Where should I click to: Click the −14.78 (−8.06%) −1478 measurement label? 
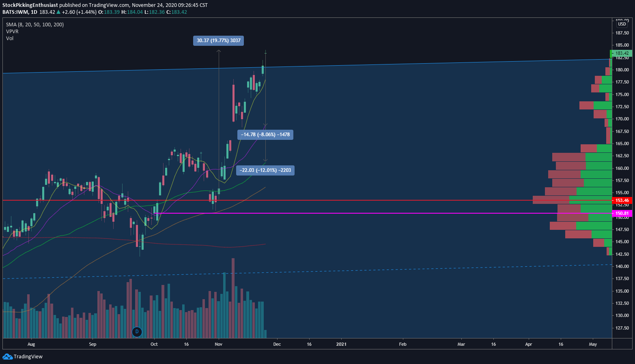tap(265, 135)
